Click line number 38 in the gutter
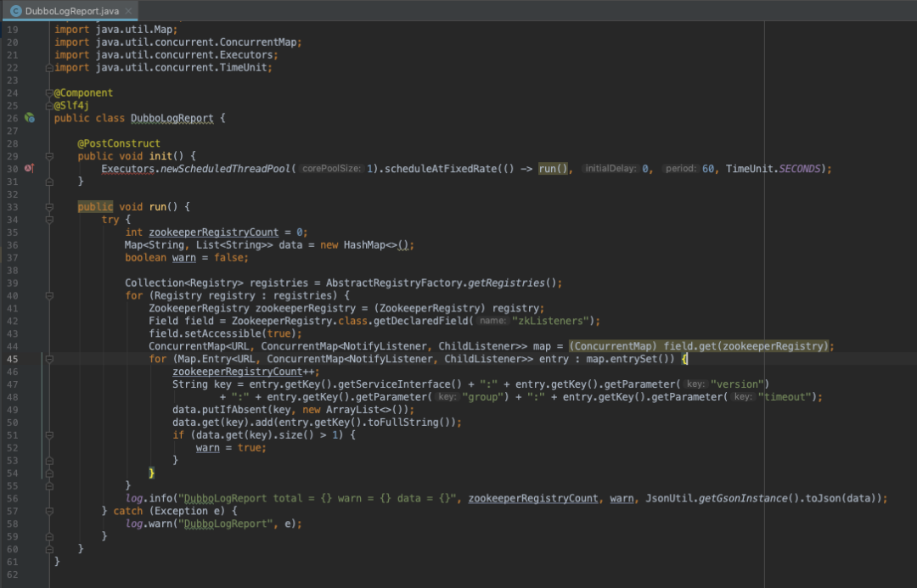The height and width of the screenshot is (588, 917). pyautogui.click(x=12, y=271)
